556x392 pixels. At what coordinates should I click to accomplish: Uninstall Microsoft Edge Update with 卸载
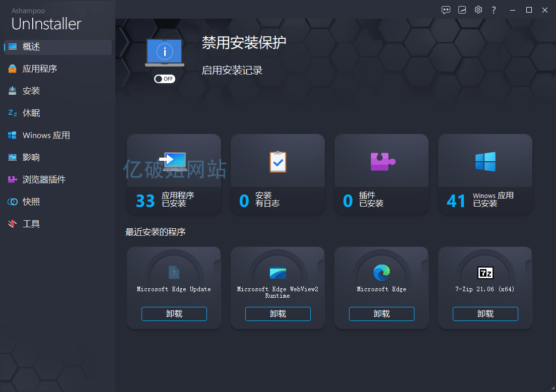pos(174,314)
